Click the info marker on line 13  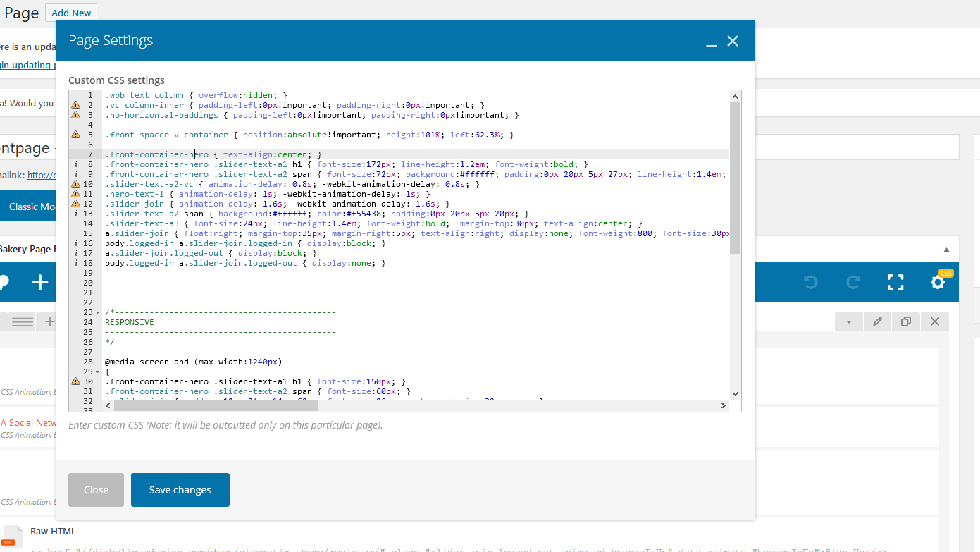[75, 214]
